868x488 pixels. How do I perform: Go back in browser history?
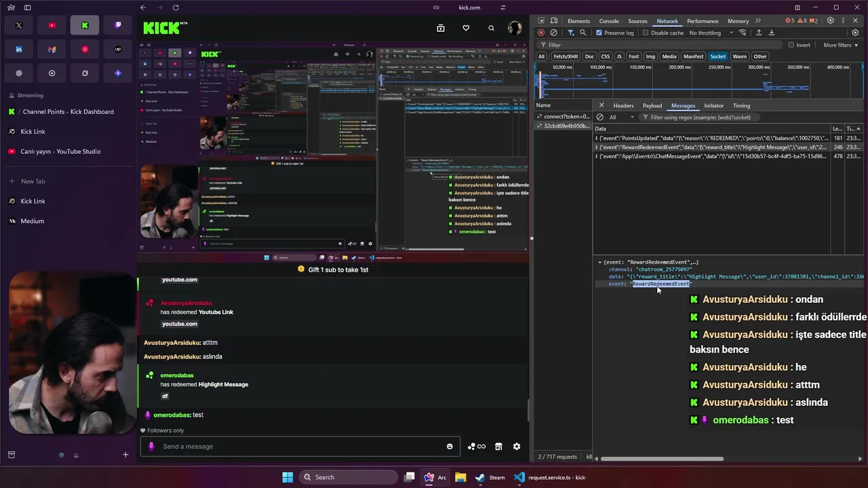[143, 7]
